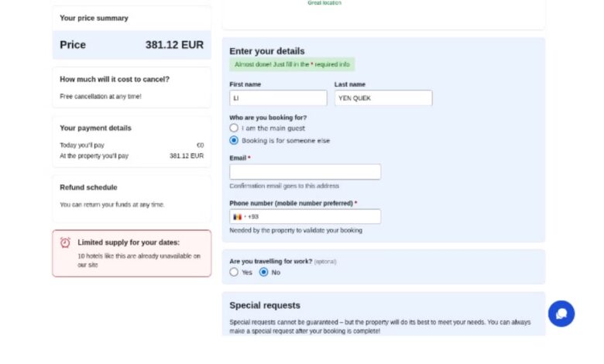Click 'Your payment details' panel heading
The image size is (604, 364).
point(95,128)
